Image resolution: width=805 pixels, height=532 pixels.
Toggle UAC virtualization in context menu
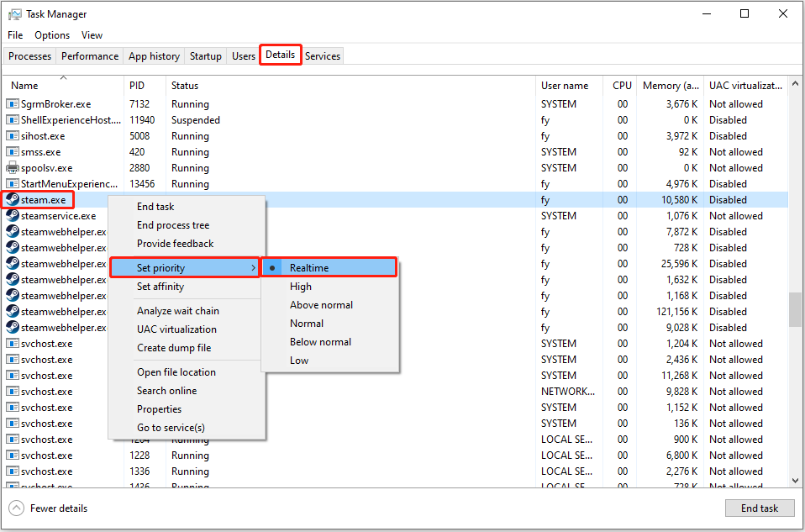(x=187, y=329)
